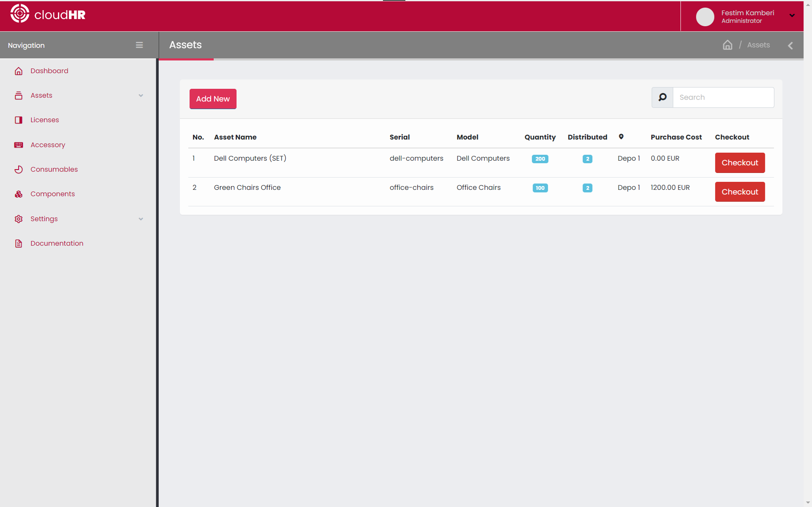Click the Consumables pie chart icon
The image size is (812, 507).
(19, 170)
